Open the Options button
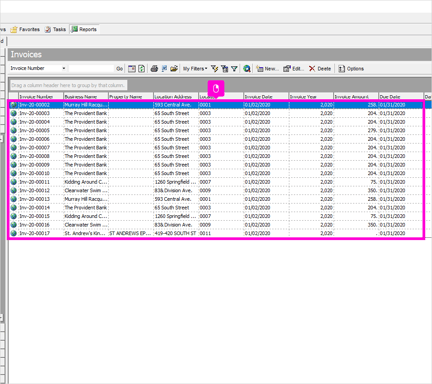This screenshot has height=384, width=432. click(x=351, y=69)
